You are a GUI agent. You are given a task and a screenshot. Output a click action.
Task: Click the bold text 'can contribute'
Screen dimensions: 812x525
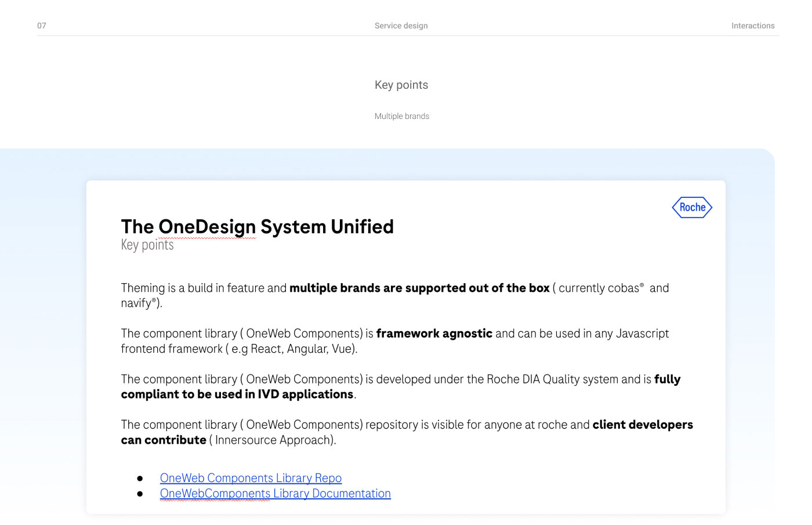point(164,440)
